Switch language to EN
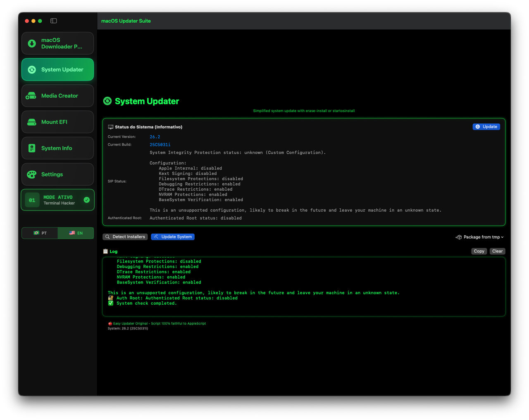This screenshot has width=529, height=420. pos(76,233)
